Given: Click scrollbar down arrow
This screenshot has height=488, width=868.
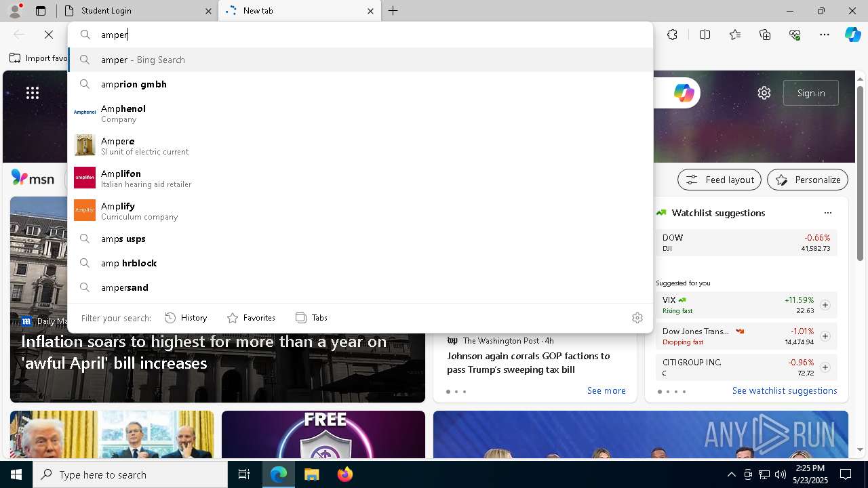Looking at the screenshot, I should [860, 449].
